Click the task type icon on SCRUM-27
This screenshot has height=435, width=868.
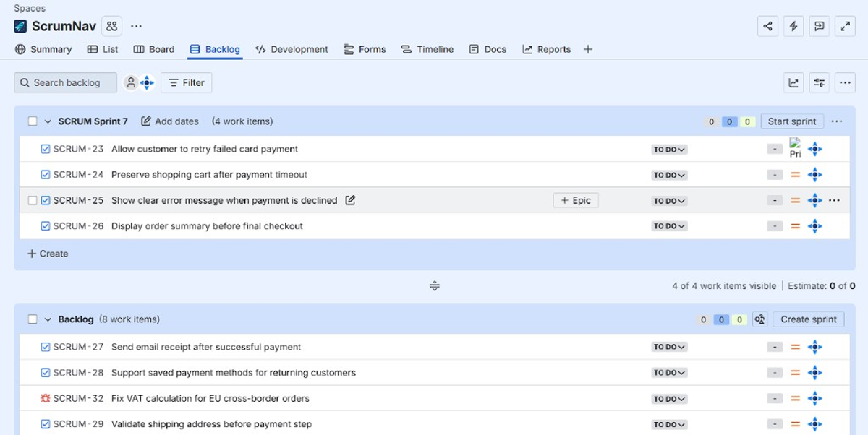(x=46, y=347)
